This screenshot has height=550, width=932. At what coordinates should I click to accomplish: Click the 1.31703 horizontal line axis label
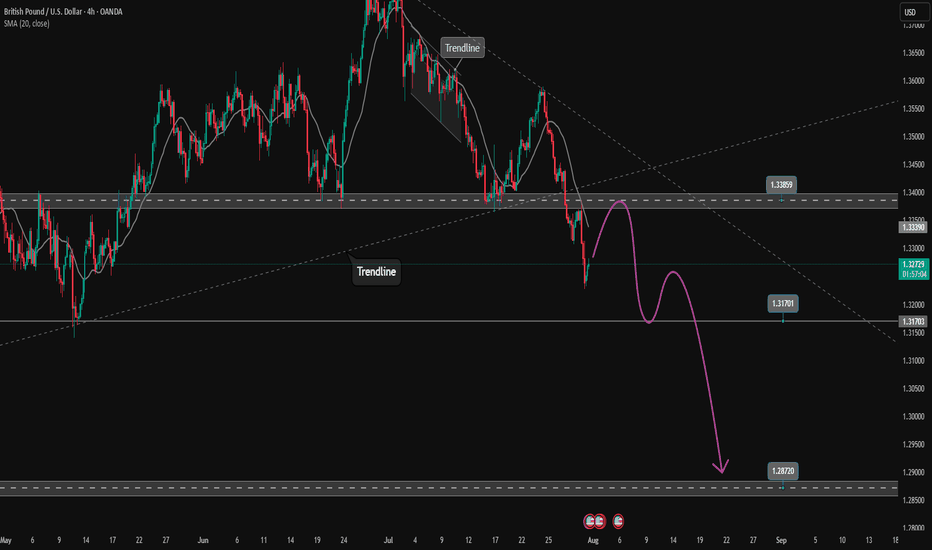[913, 322]
